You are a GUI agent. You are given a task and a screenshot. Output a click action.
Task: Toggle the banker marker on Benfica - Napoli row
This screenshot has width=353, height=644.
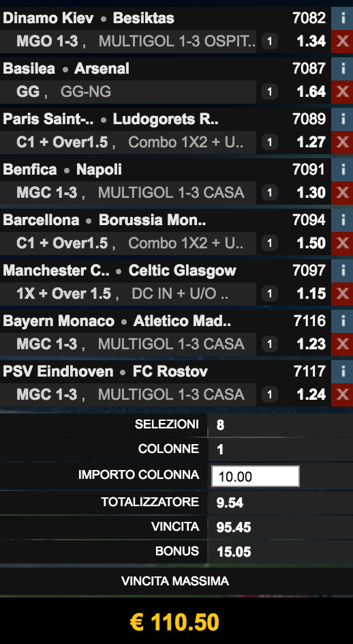(x=270, y=192)
